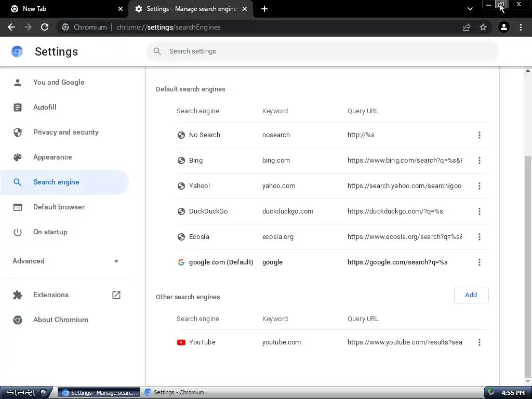Click the page vertical scrollbar thumb
The width and height of the screenshot is (532, 399).
[528, 267]
